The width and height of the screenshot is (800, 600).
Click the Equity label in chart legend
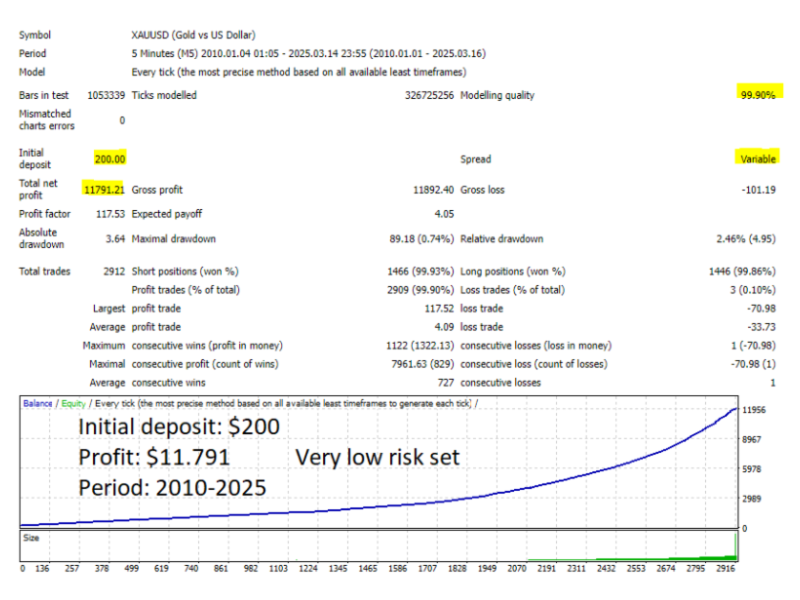71,403
